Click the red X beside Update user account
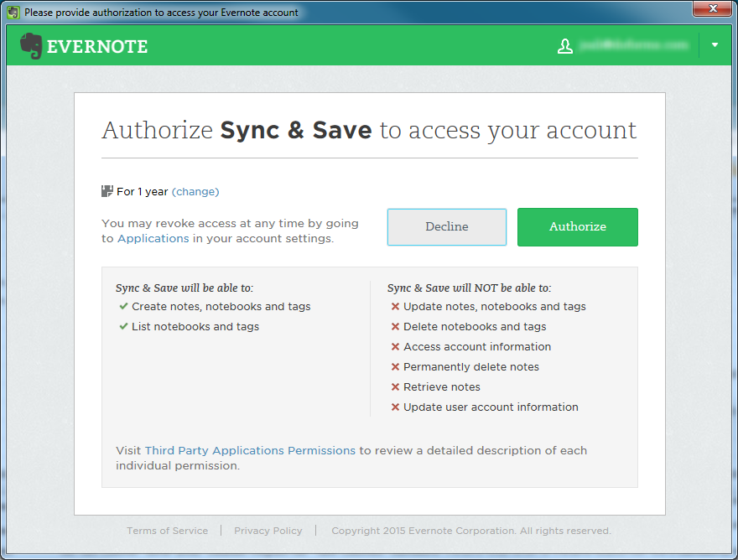The image size is (738, 560). click(x=395, y=407)
